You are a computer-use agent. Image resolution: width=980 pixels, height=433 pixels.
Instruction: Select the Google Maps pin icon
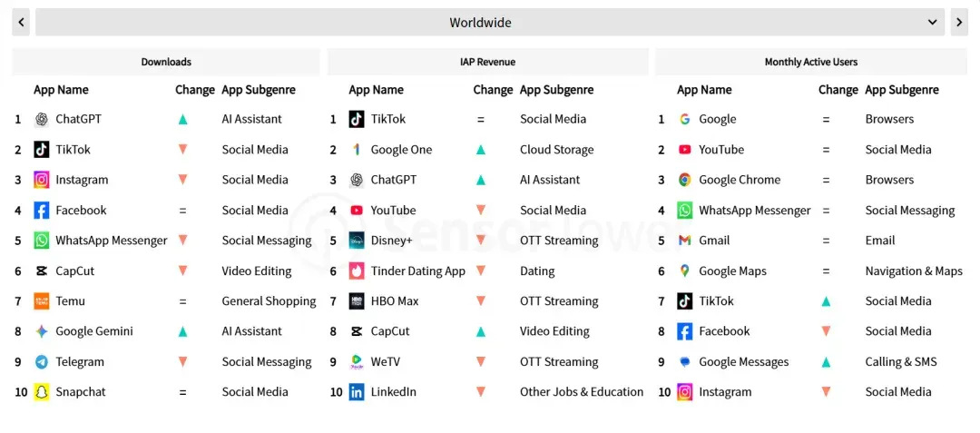tap(685, 271)
